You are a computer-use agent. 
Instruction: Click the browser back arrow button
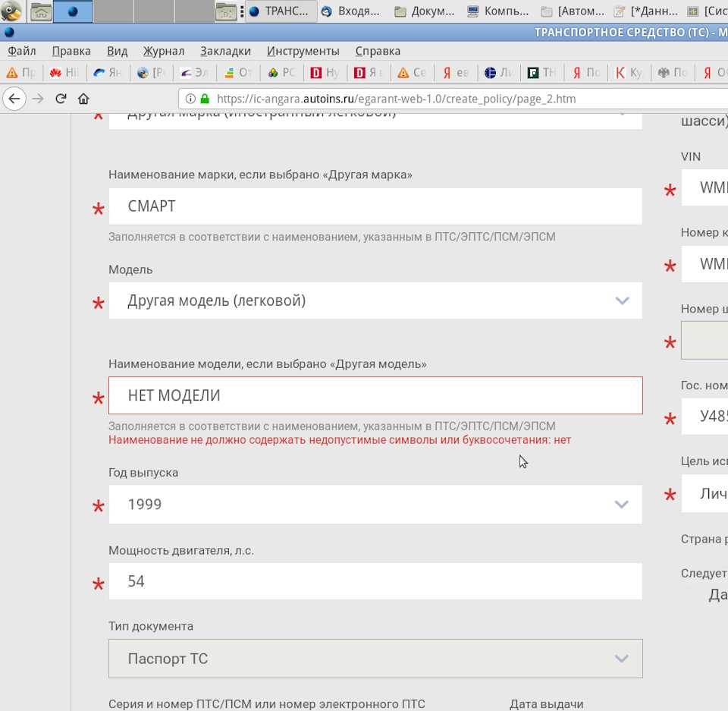click(14, 99)
